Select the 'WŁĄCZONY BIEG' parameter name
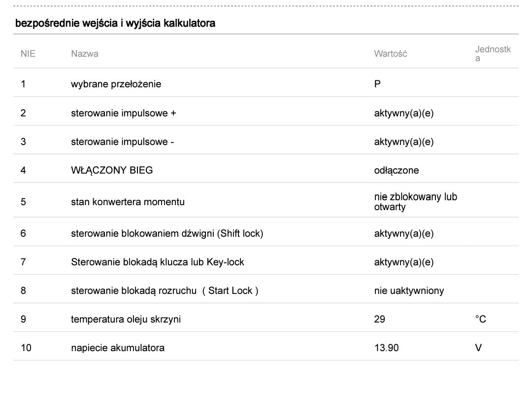The image size is (532, 395). coord(112,170)
